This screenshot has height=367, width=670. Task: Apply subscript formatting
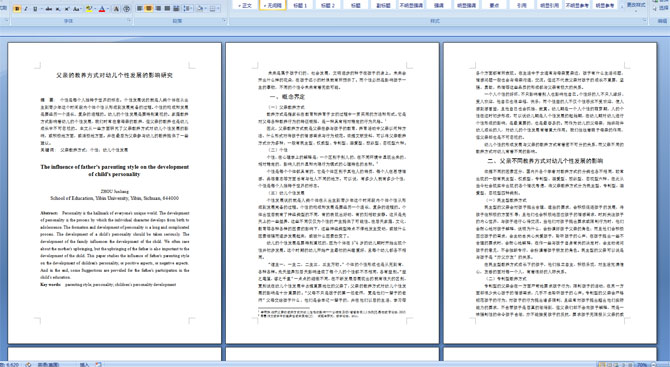click(58, 9)
